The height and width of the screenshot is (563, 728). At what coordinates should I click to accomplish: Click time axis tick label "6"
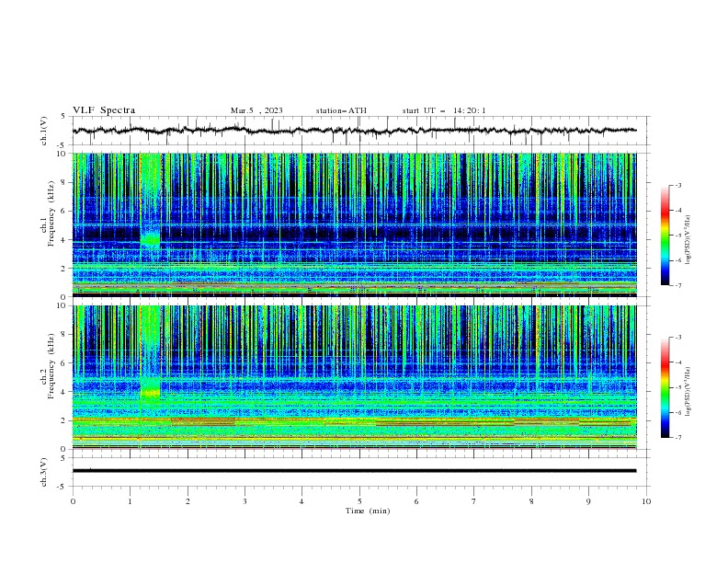coord(416,501)
